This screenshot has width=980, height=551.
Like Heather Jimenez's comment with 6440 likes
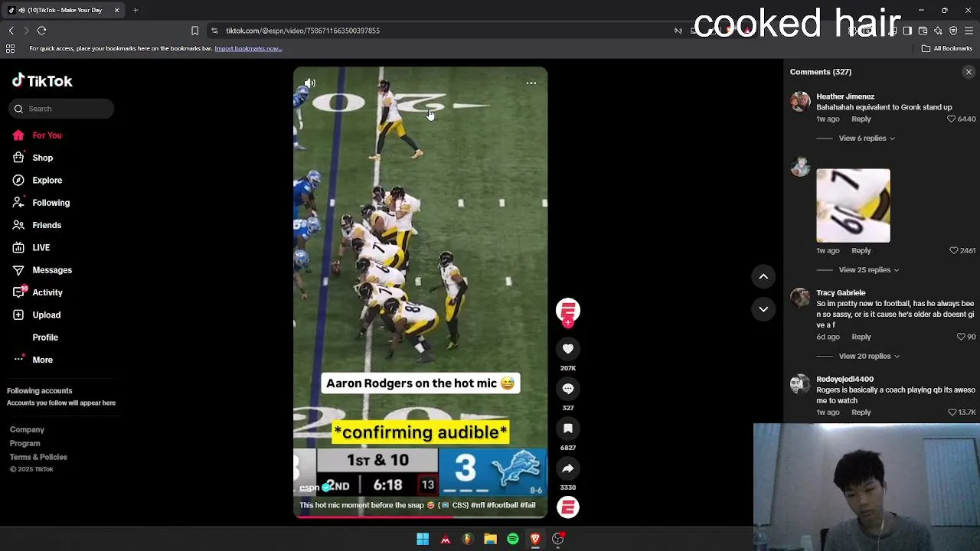(952, 119)
